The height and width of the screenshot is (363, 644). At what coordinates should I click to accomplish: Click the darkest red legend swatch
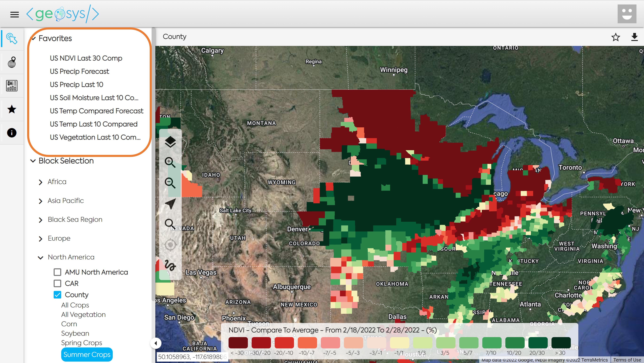[238, 342]
